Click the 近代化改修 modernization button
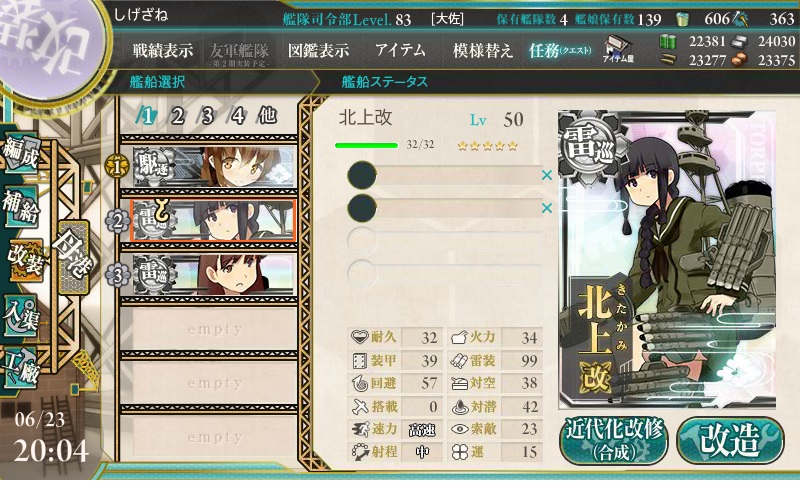 pos(614,441)
